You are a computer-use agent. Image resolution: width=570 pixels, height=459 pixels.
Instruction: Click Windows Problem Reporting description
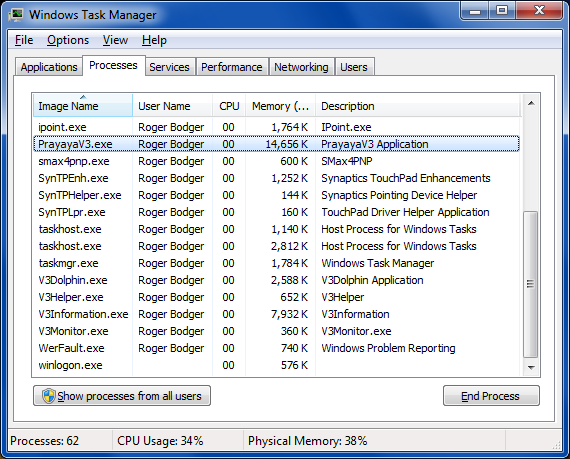388,348
